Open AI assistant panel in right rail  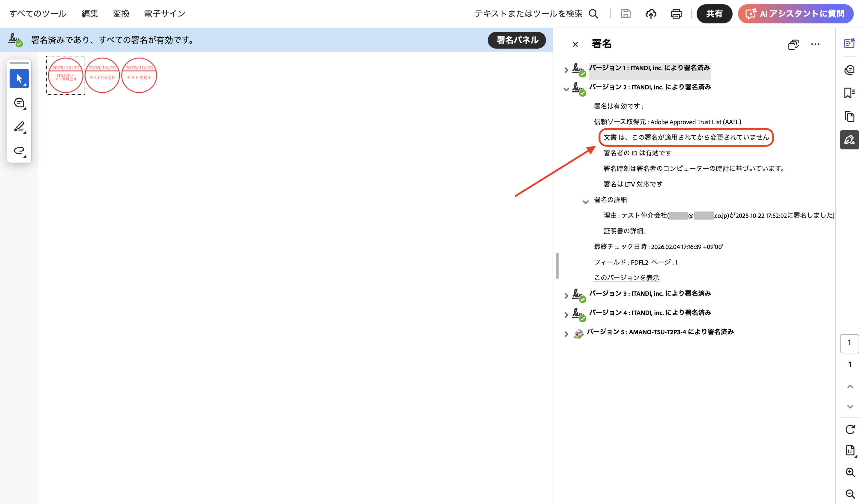pos(849,43)
